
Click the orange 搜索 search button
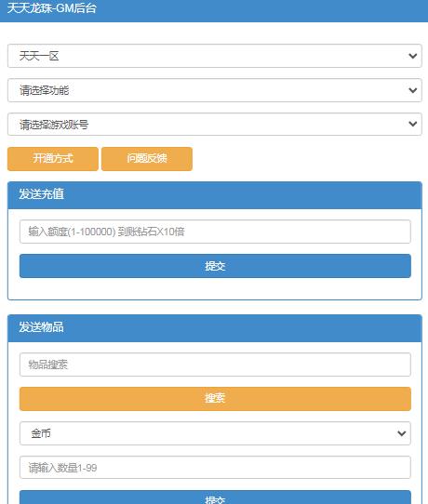point(215,399)
